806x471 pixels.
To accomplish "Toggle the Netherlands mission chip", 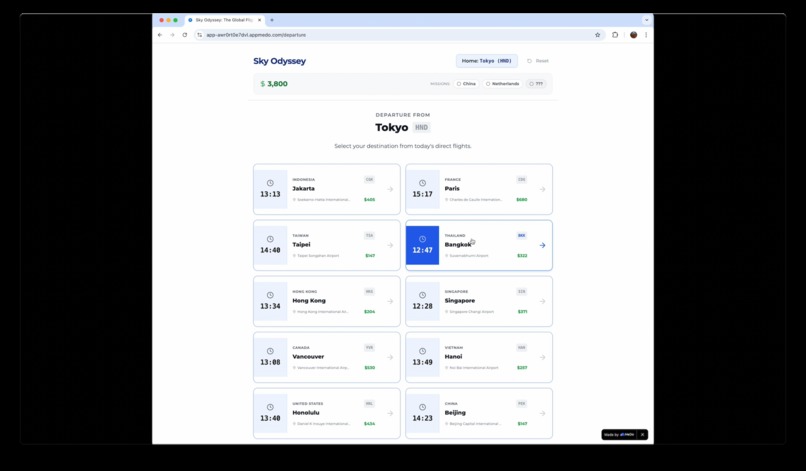I will coord(503,84).
